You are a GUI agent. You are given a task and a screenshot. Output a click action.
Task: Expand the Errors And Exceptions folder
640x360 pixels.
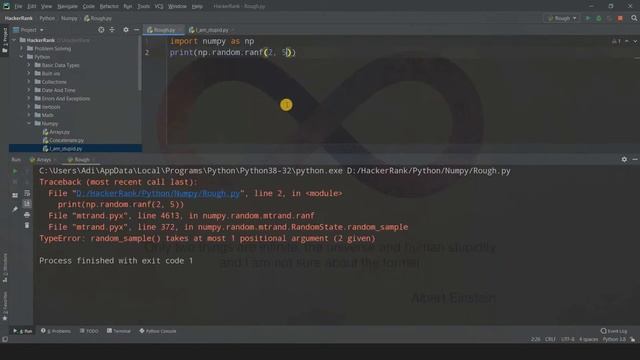[29, 98]
